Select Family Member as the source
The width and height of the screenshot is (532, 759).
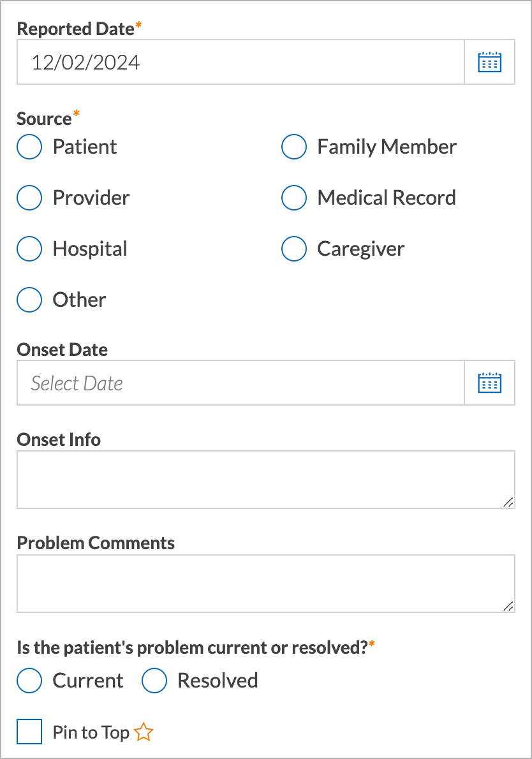click(294, 147)
